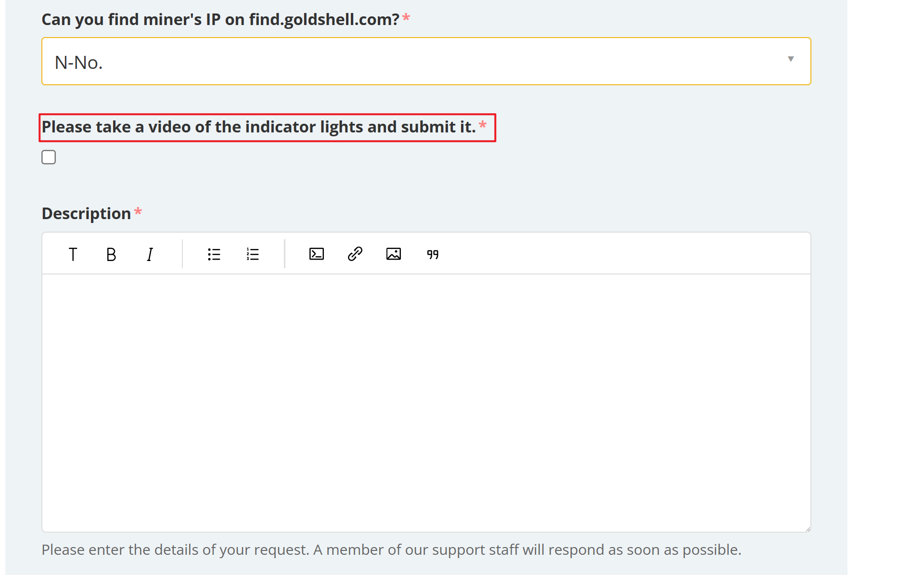
Task: Select the heading text format icon
Action: pyautogui.click(x=73, y=254)
